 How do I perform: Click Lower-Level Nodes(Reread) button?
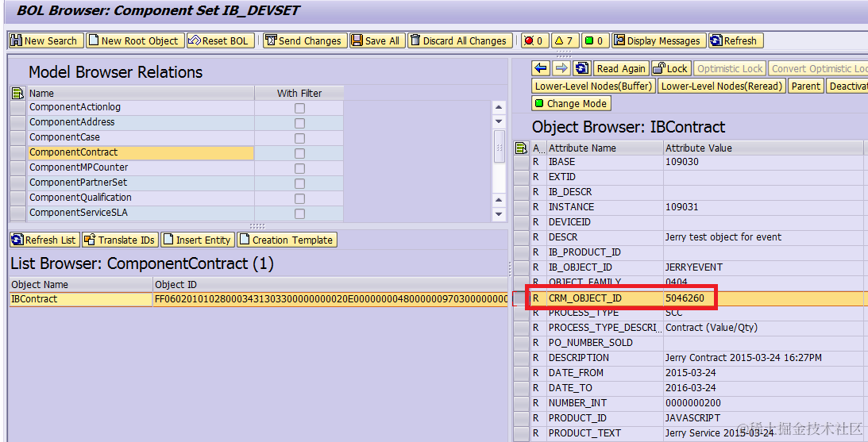(722, 86)
